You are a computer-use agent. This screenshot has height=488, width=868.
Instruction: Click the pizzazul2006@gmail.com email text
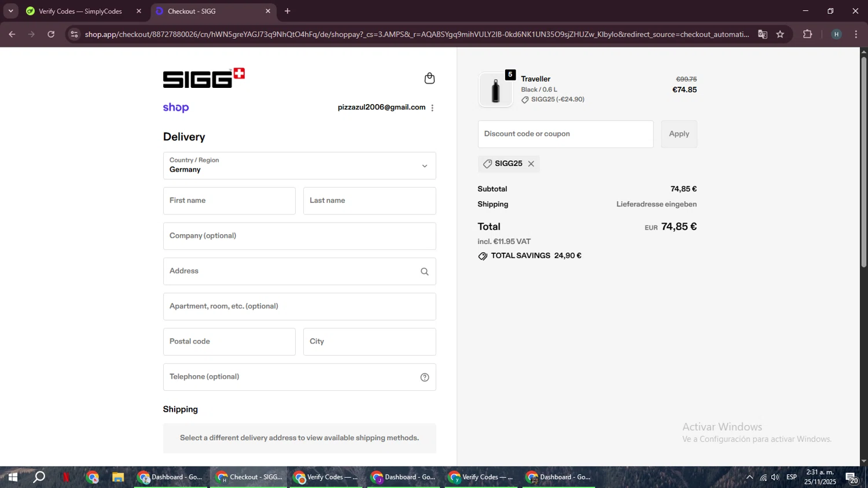point(381,108)
